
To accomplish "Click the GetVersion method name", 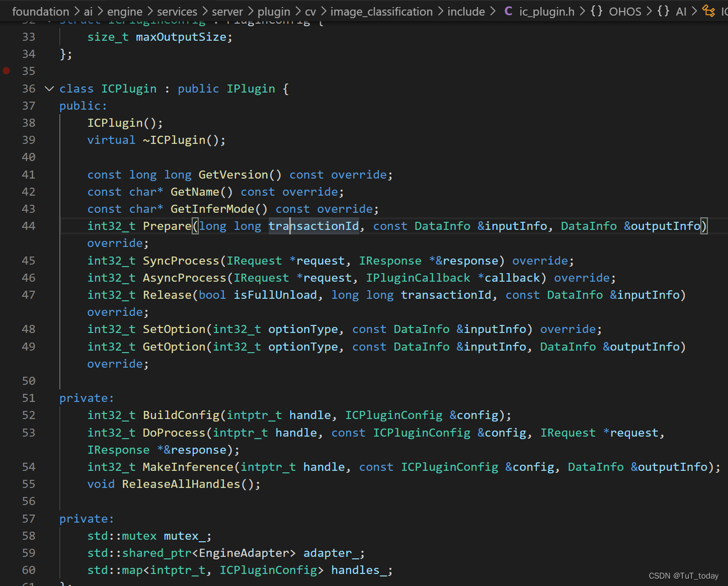I will 233,175.
